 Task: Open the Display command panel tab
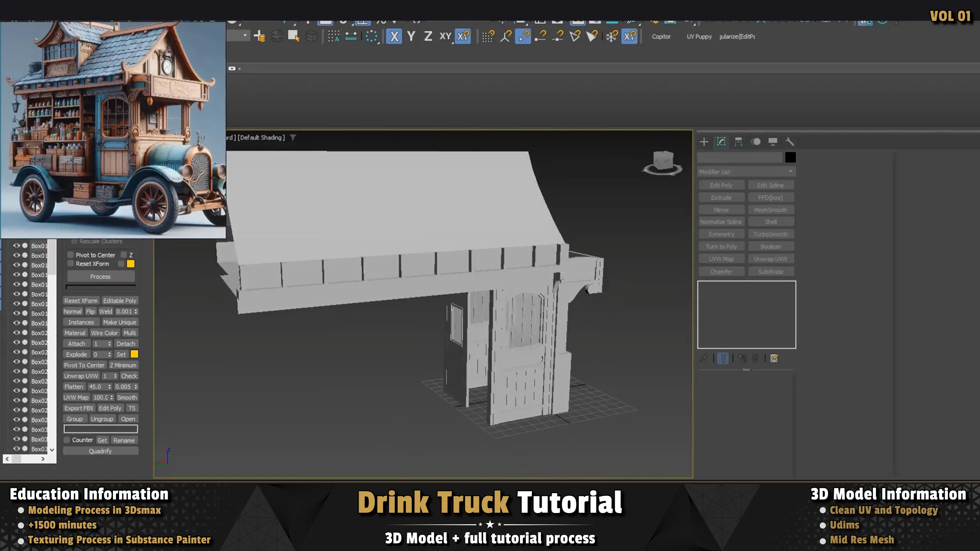(x=773, y=142)
